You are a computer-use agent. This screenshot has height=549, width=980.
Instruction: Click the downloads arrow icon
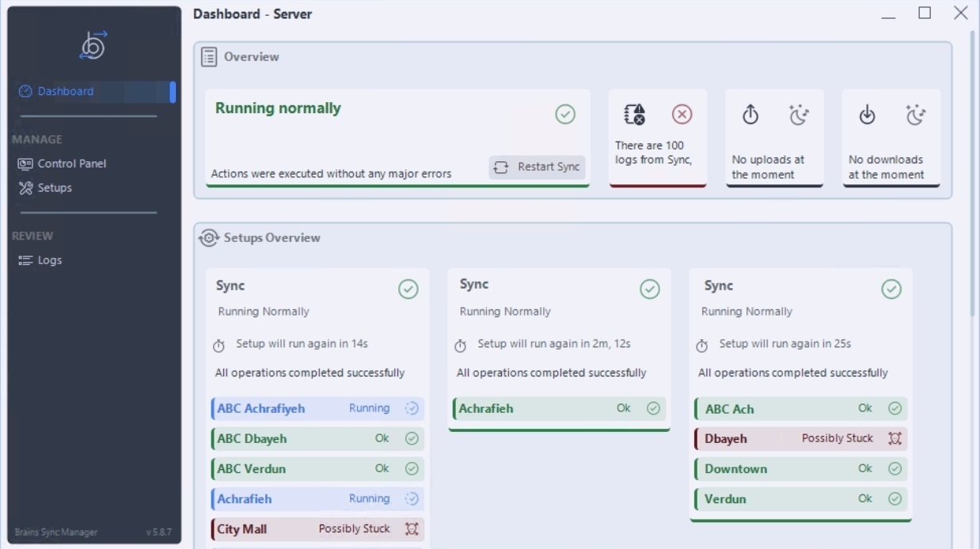[868, 115]
